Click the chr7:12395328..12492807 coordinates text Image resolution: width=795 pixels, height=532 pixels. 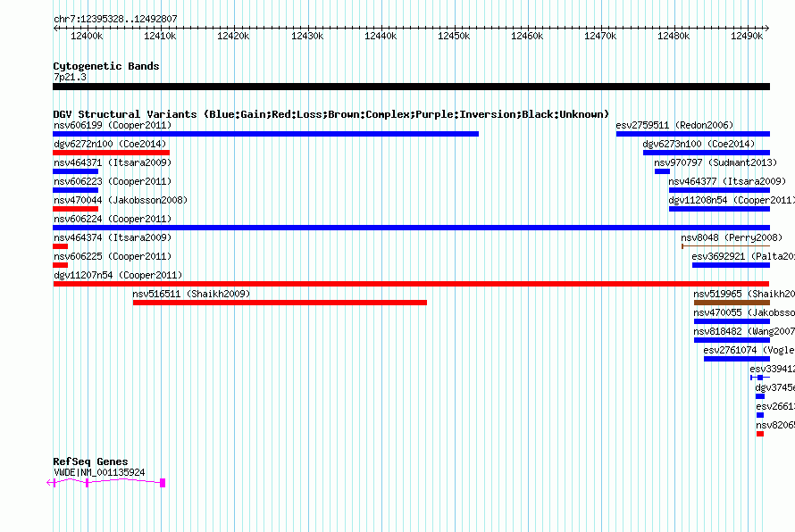tap(115, 19)
